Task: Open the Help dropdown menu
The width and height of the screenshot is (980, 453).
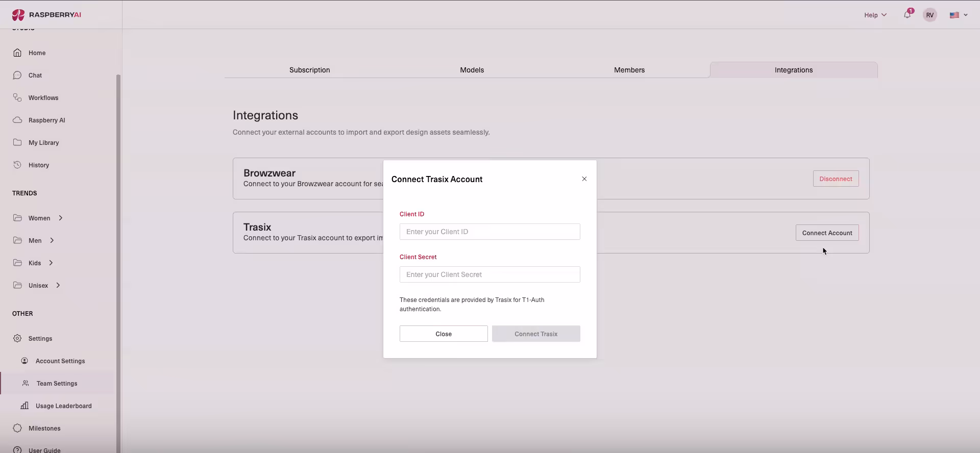Action: pyautogui.click(x=875, y=15)
